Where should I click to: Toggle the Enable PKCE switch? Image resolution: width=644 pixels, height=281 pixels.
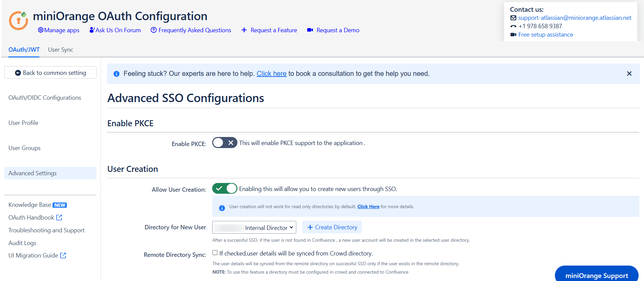tap(225, 143)
